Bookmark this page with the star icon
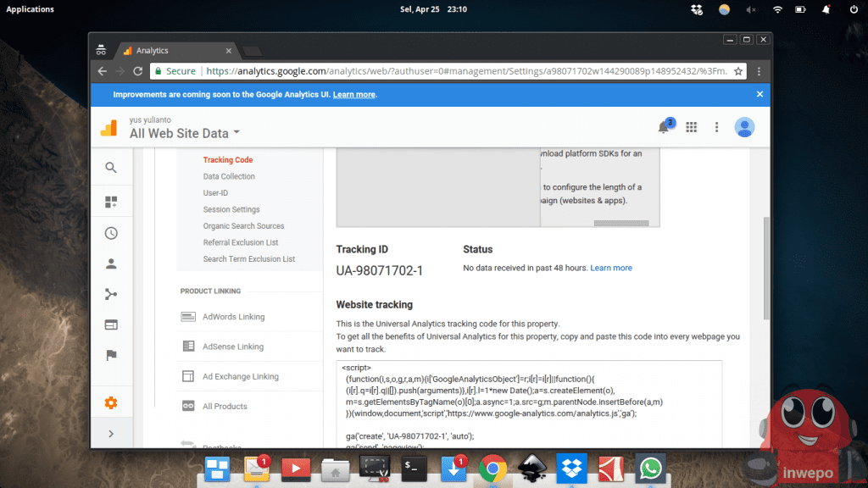 (738, 71)
